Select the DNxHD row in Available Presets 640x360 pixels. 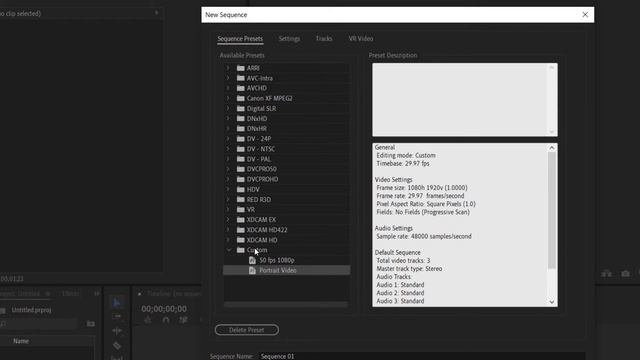[x=287, y=118]
